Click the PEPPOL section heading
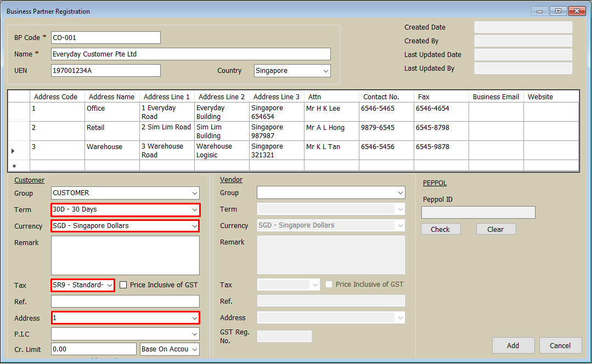The image size is (592, 364). [435, 183]
